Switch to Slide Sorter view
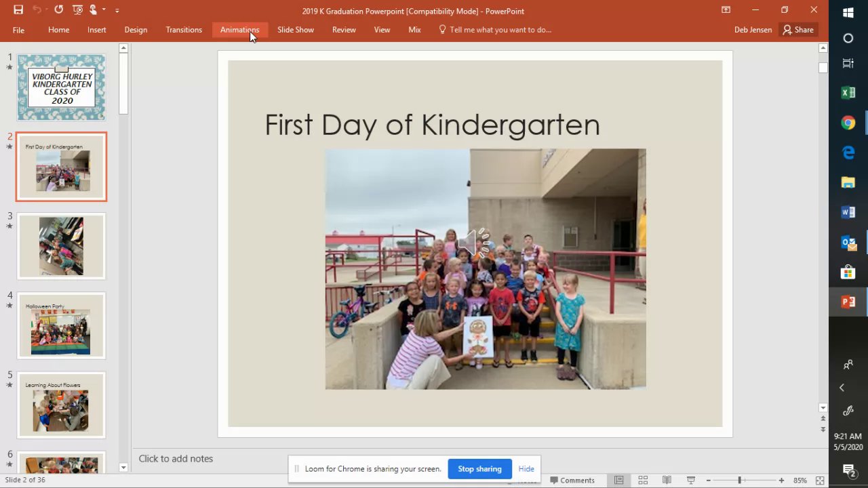The image size is (868, 488). (643, 481)
